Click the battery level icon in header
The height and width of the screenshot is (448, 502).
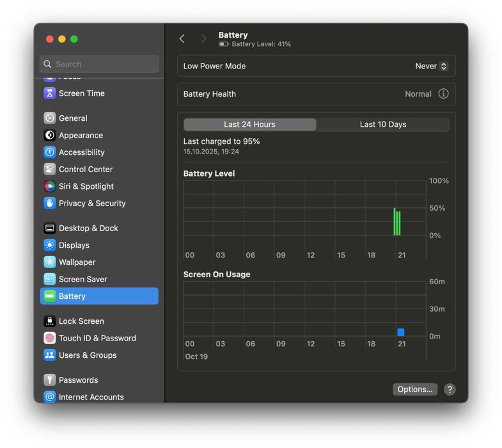[x=224, y=44]
